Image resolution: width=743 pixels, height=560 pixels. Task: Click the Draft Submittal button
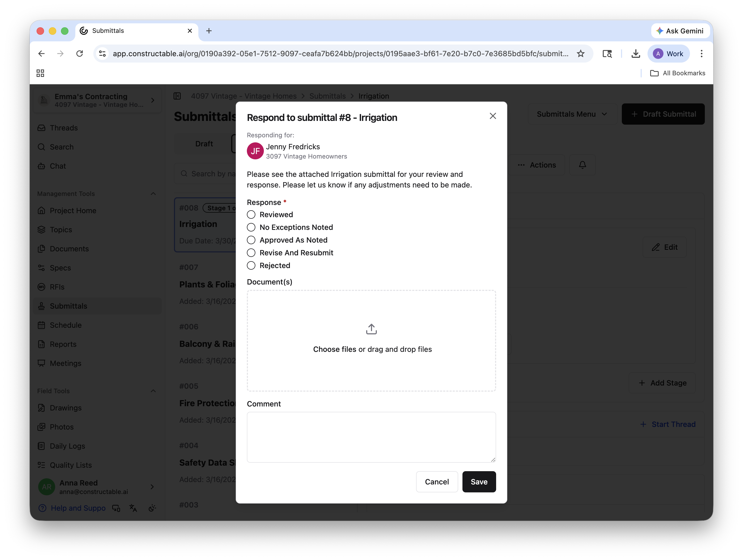663,114
